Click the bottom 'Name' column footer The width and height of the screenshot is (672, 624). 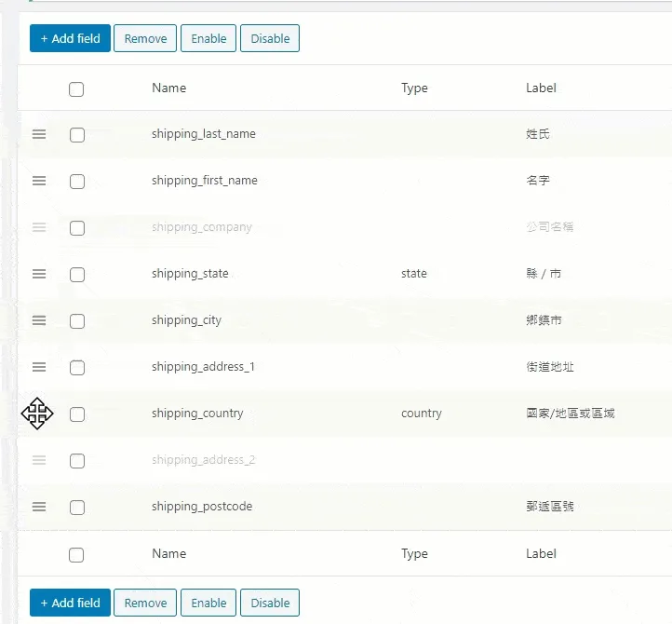tap(168, 553)
